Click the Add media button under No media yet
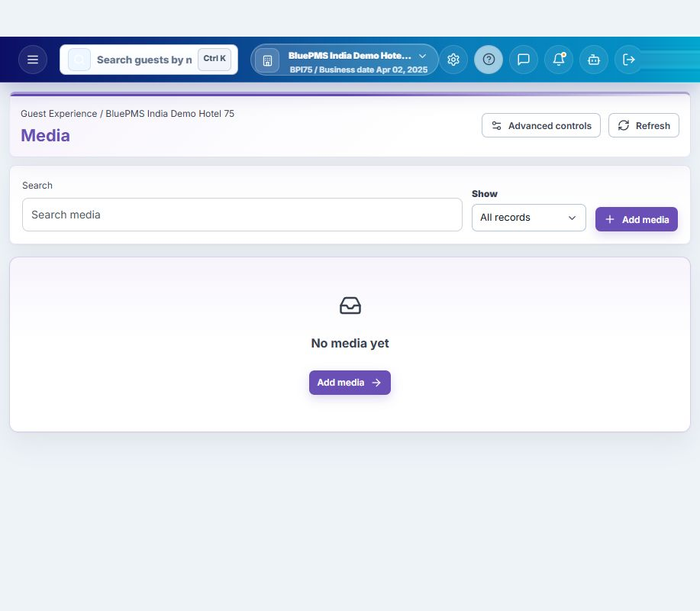The height and width of the screenshot is (611, 700). pyautogui.click(x=350, y=383)
